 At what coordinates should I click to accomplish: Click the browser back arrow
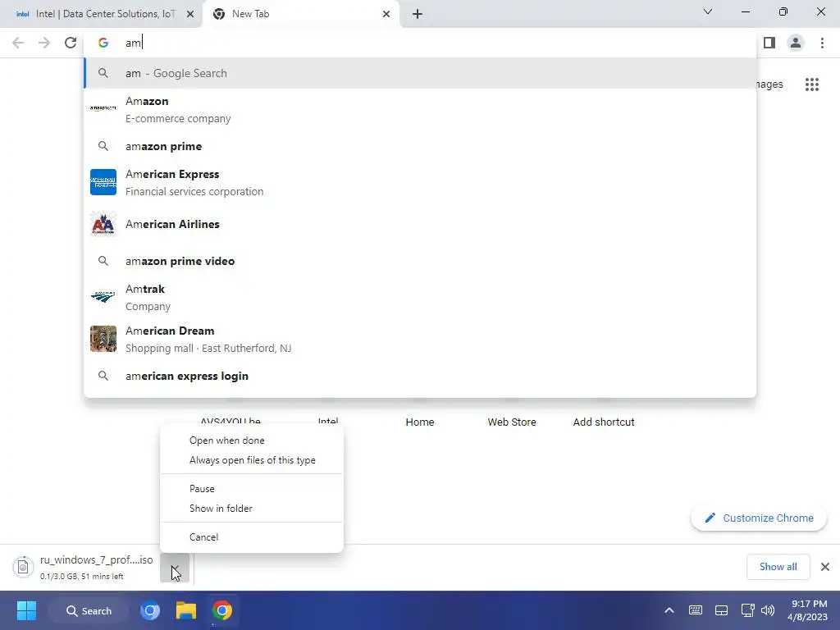18,43
